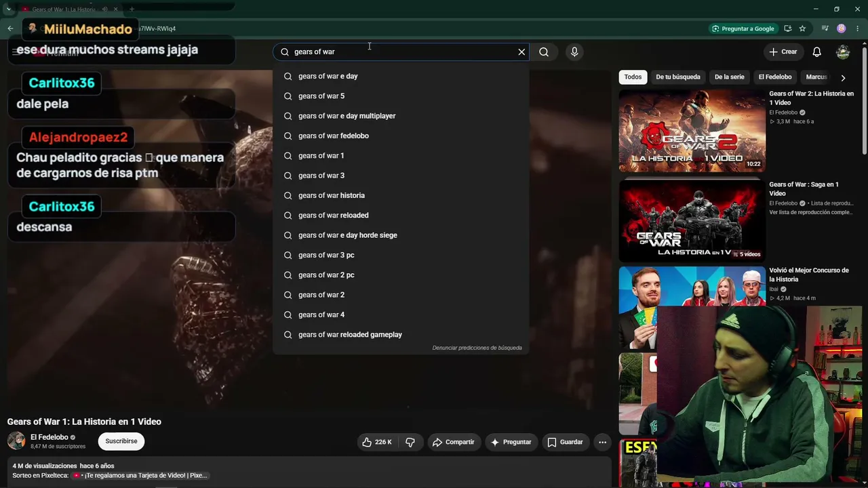Screen dimensions: 868x488
Task: Open the tab search dropdown arrow
Action: pyautogui.click(x=8, y=9)
